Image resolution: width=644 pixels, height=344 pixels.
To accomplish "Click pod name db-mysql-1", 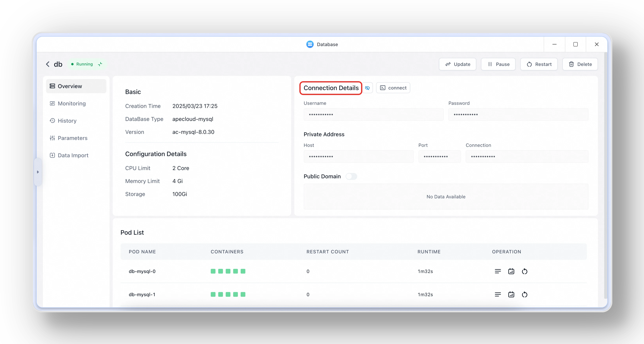I will [142, 294].
